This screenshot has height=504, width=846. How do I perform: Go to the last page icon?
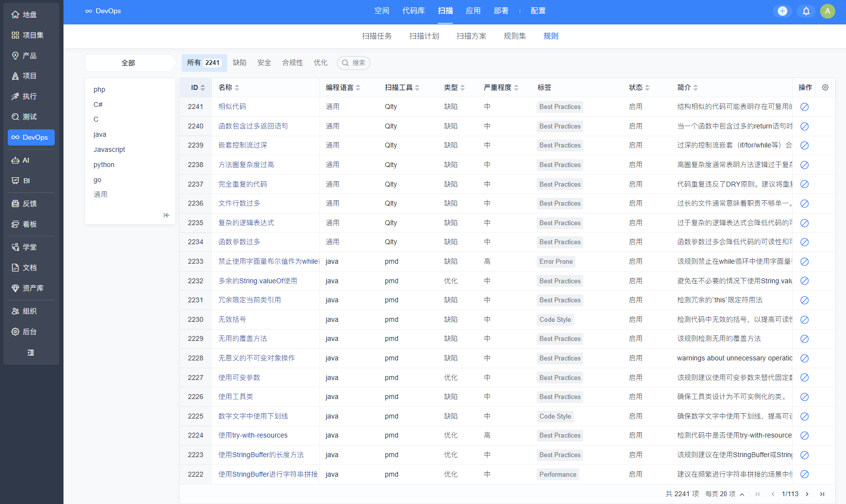pyautogui.click(x=822, y=494)
